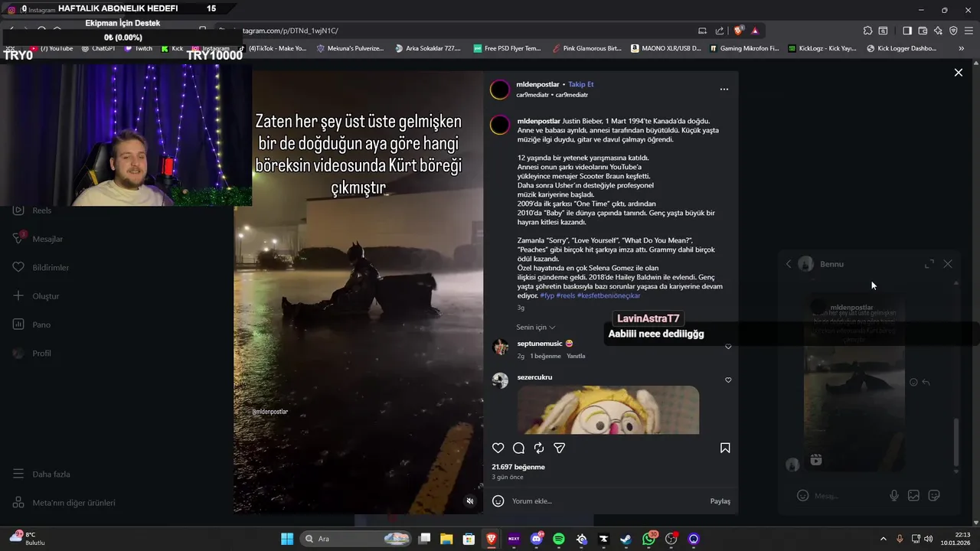Open the GIF in sezercukru's comment
980x551 pixels.
[x=608, y=409]
